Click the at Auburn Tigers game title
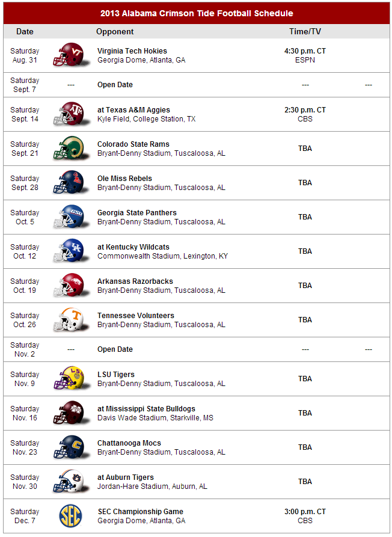This screenshot has width=392, height=537. (x=125, y=477)
